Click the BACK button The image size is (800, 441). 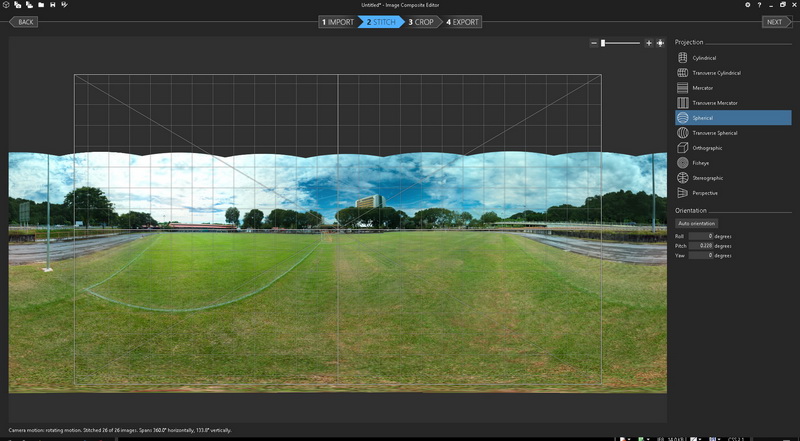tap(24, 21)
